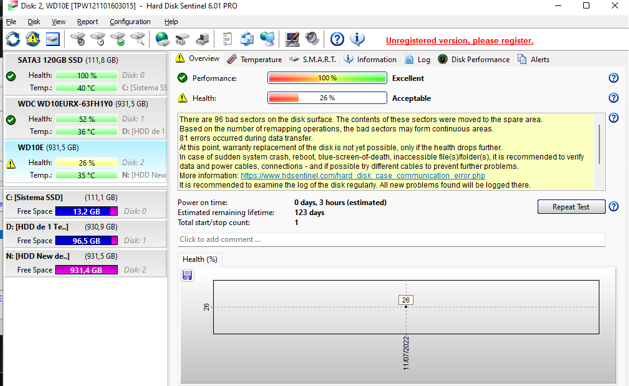The width and height of the screenshot is (629, 386).
Task: Click the Repeat Test button
Action: click(x=571, y=207)
